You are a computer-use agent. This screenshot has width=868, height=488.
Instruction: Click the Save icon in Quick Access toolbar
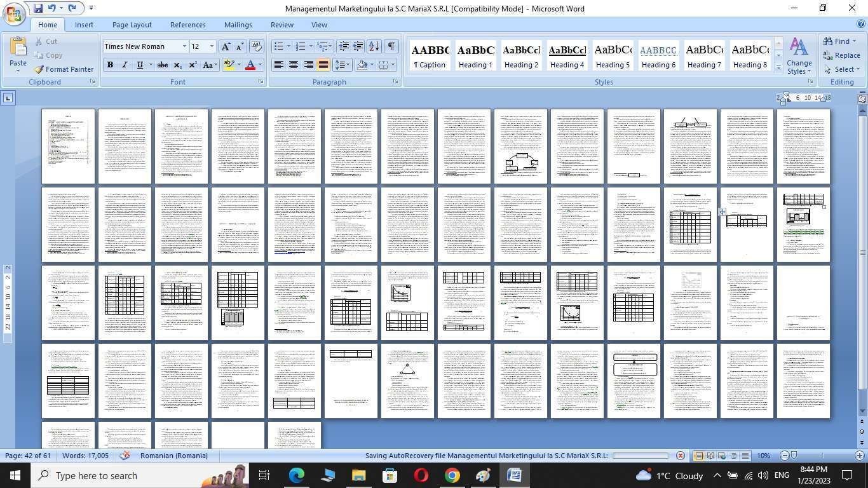click(x=38, y=8)
